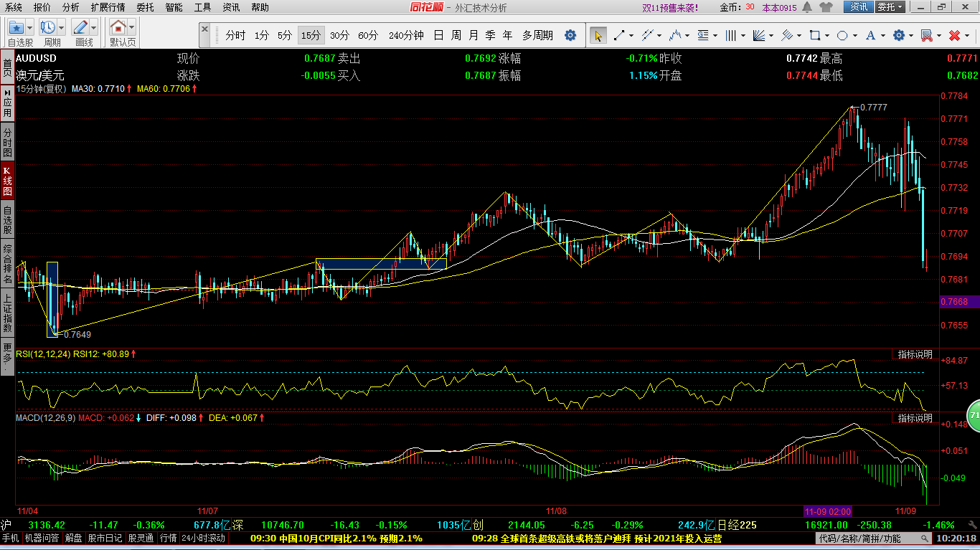Click the red X delete drawings icon
The image size is (980, 550).
954,35
